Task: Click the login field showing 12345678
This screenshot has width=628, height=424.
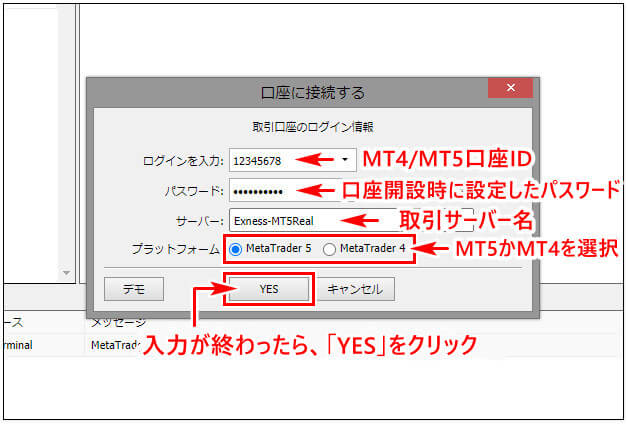Action: (292, 161)
